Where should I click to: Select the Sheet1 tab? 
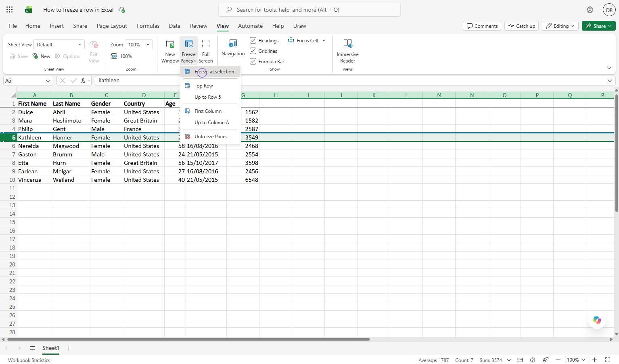(x=51, y=348)
